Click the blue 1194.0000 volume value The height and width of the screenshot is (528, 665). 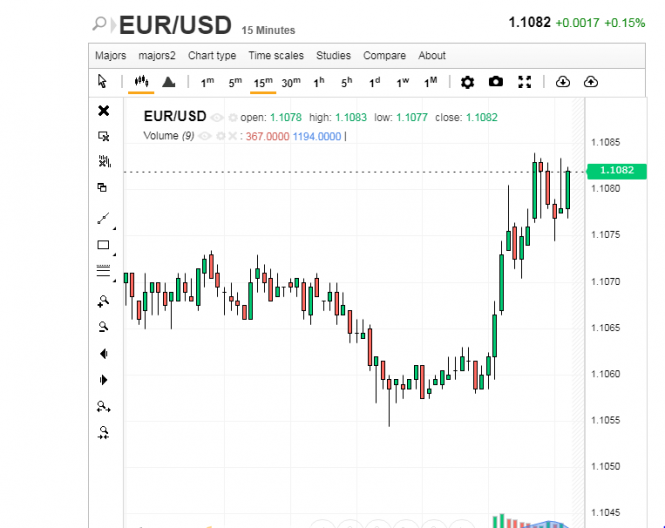point(317,137)
